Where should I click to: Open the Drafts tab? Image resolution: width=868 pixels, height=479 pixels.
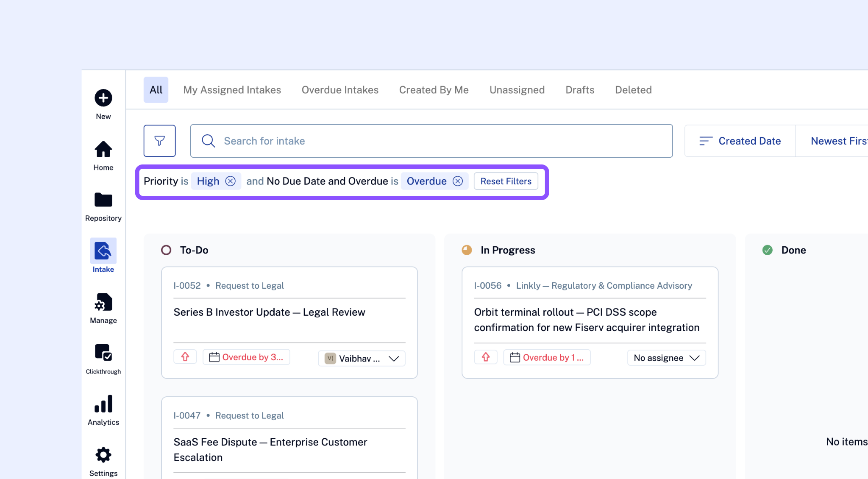tap(580, 90)
